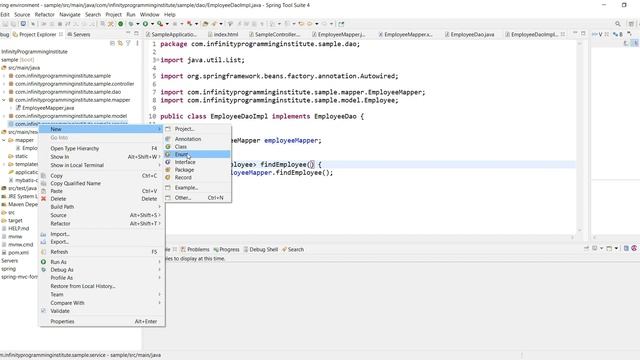Click the green Run toolbar icon
This screenshot has height=360, width=640.
click(145, 24)
